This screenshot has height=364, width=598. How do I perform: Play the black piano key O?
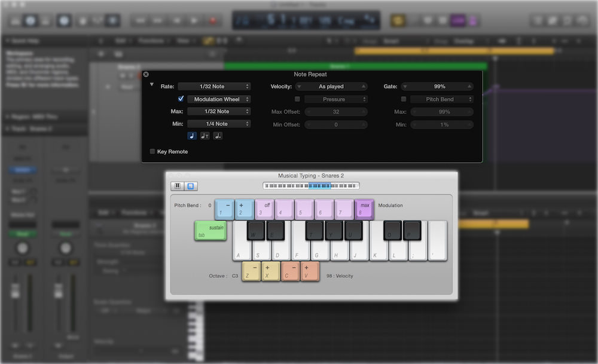(x=393, y=230)
